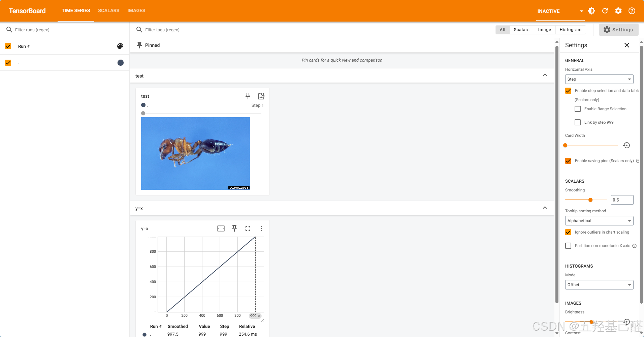Collapse the y=x group section
644x337 pixels.
point(545,208)
